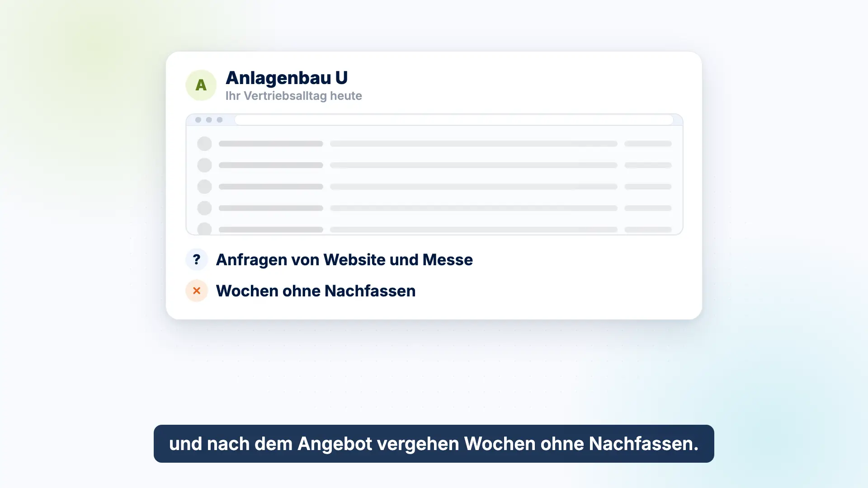The image size is (868, 488).
Task: Click the green 'A' avatar icon
Action: 201,85
